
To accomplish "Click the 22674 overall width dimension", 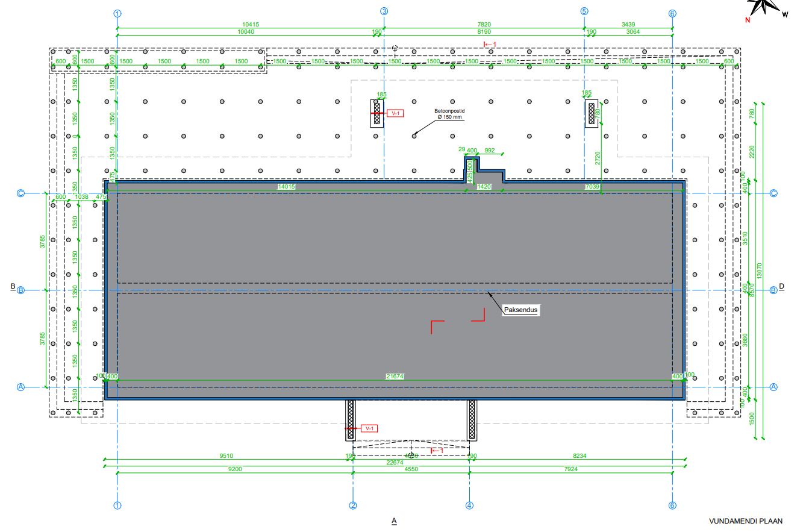I will pyautogui.click(x=395, y=462).
